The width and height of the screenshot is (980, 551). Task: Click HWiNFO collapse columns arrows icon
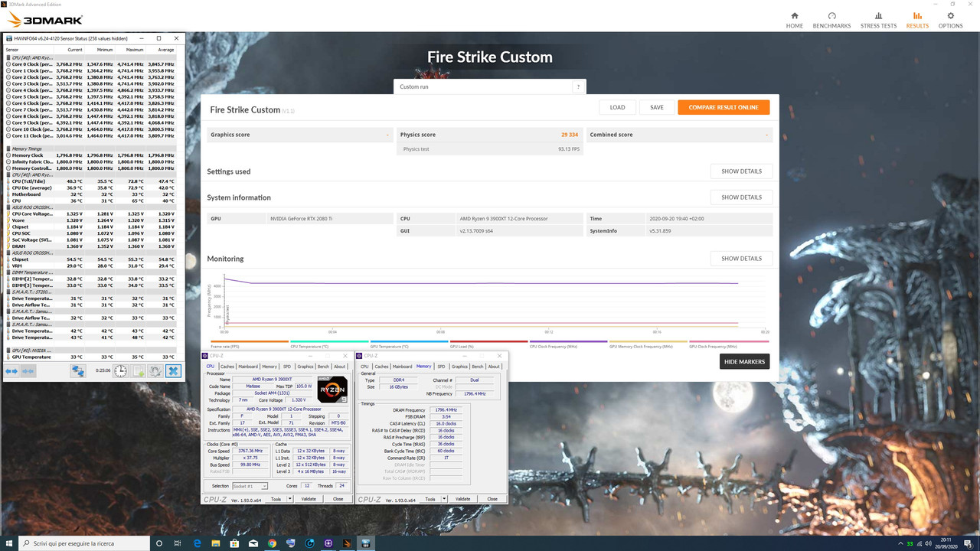[x=28, y=371]
